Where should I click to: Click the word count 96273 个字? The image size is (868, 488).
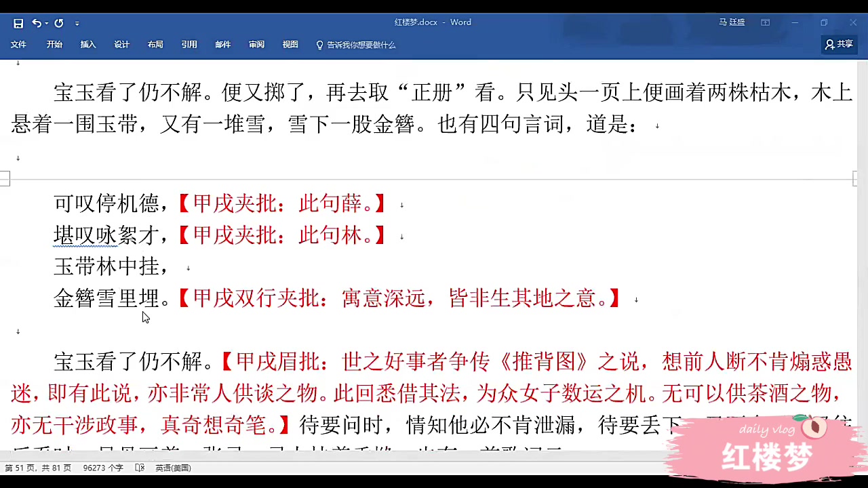coord(103,468)
